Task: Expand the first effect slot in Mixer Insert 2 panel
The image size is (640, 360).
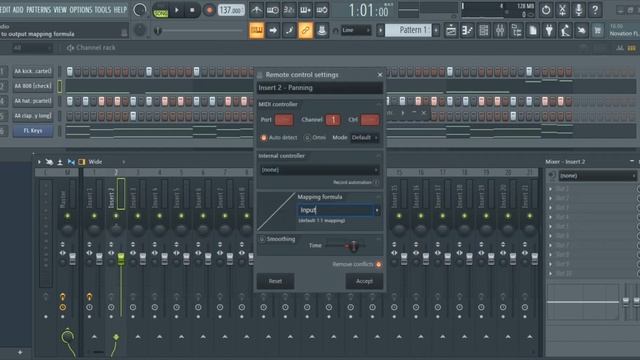Action: coord(550,189)
